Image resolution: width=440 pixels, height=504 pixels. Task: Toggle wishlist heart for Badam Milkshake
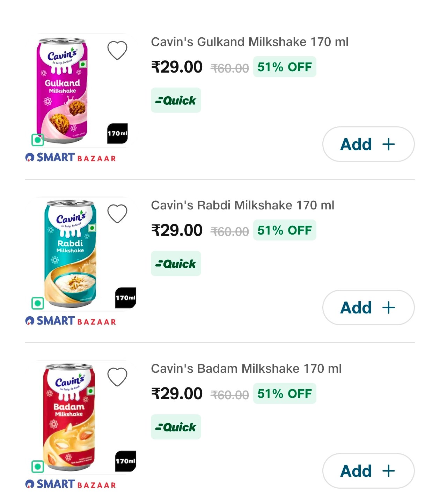pyautogui.click(x=117, y=377)
